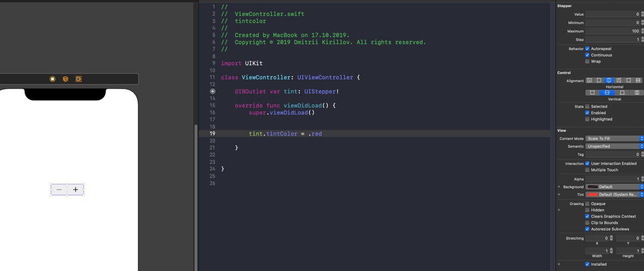Click the Stretching Height stepper arrows
The width and height of the screenshot is (644, 271).
pos(642,250)
